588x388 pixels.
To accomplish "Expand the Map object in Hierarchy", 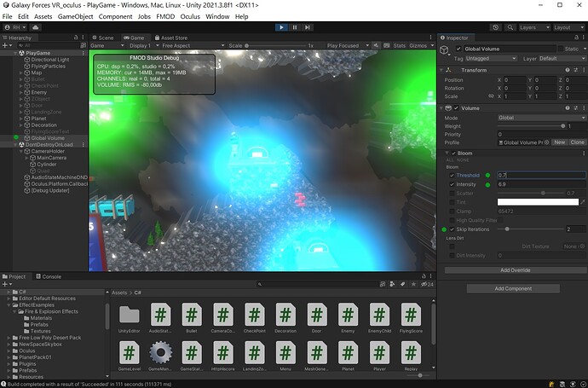I will click(21, 72).
